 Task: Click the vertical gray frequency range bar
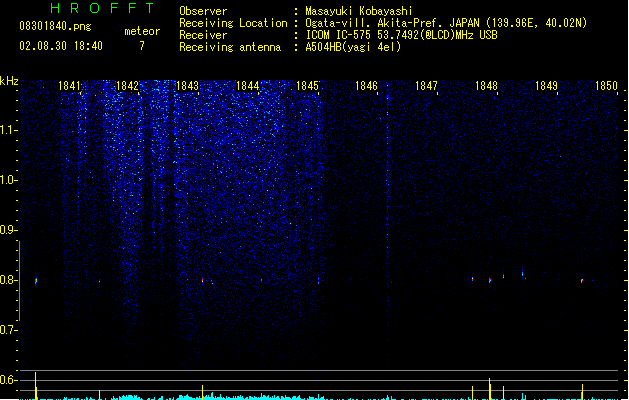(x=20, y=280)
